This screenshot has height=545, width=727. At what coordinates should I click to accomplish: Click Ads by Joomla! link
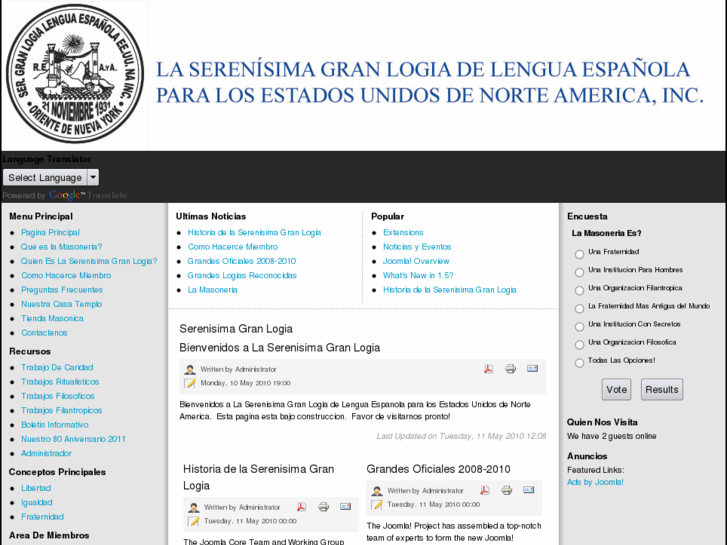click(595, 482)
